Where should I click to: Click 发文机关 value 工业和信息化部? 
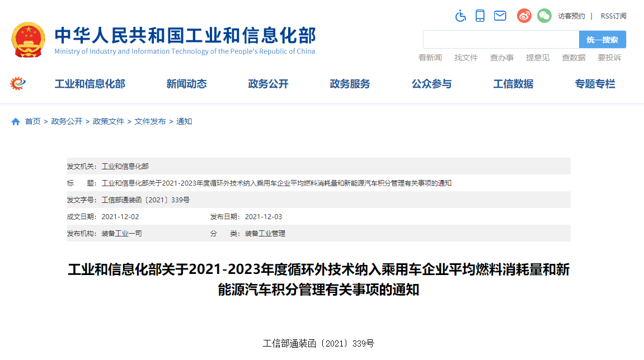(x=125, y=166)
